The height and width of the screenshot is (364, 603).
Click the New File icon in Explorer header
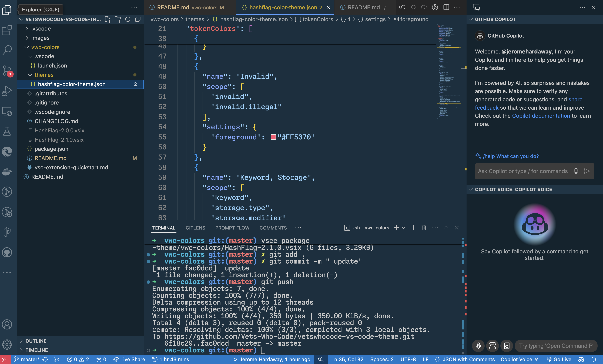click(108, 19)
